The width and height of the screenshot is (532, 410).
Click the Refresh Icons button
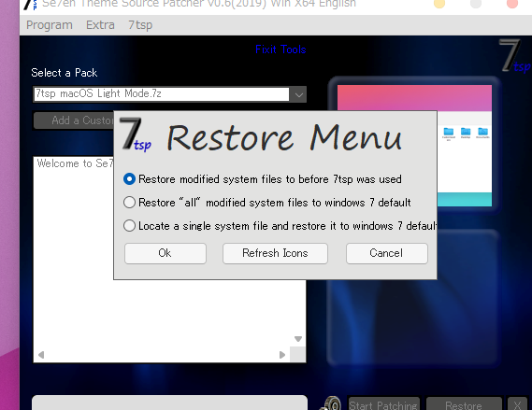tap(275, 253)
